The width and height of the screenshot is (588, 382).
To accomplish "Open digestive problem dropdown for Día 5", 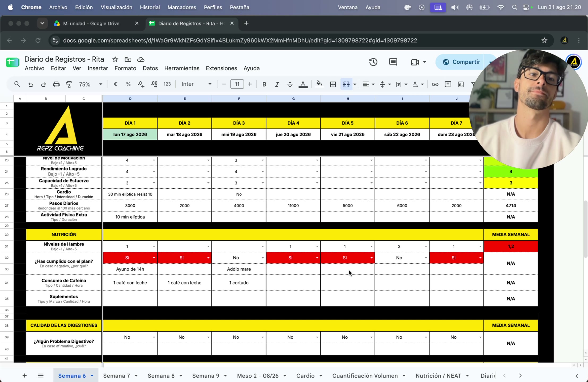I will click(371, 337).
